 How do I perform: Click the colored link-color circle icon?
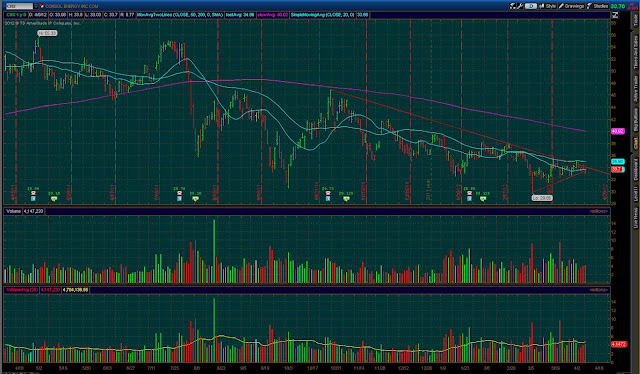pyautogui.click(x=42, y=6)
